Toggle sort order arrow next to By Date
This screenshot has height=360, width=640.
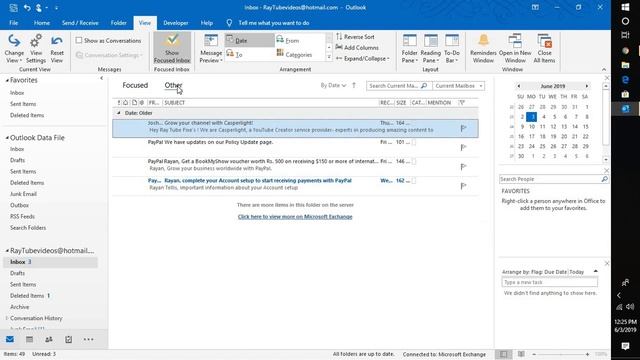[x=354, y=85]
